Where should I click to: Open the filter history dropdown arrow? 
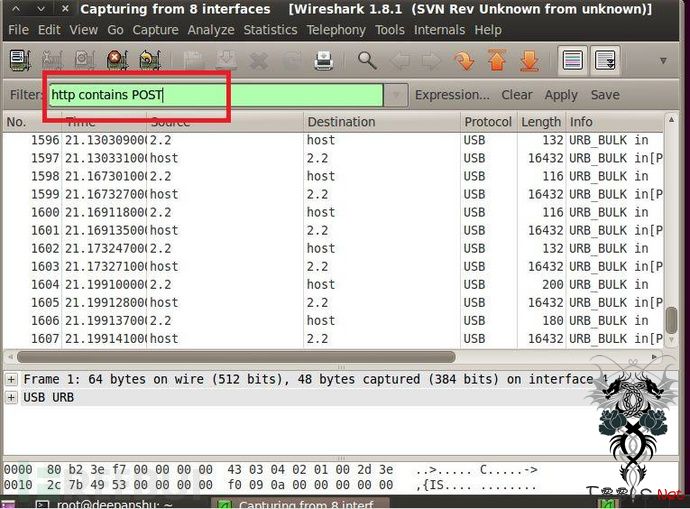point(396,95)
